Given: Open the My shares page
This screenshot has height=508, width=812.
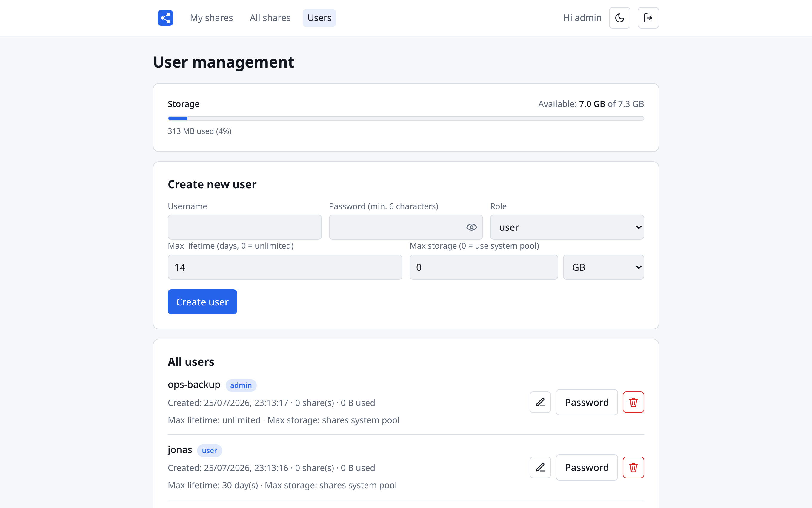Looking at the screenshot, I should [211, 18].
